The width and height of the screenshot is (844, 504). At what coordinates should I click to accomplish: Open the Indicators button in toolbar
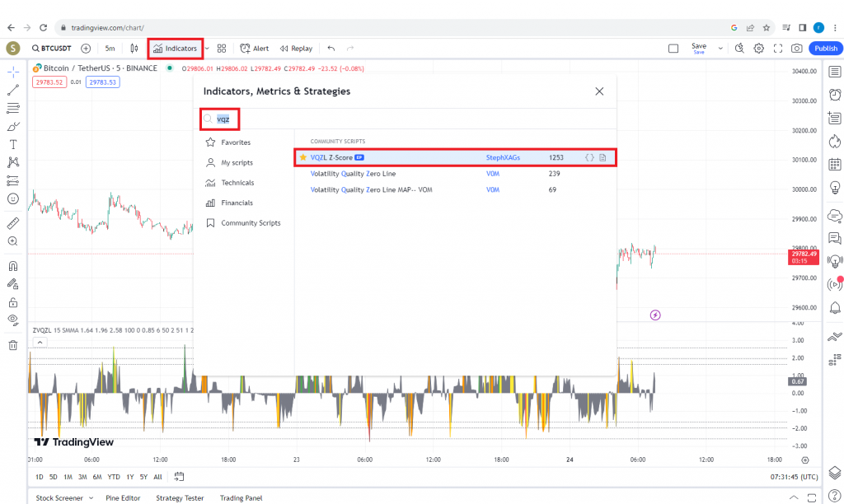tap(176, 49)
